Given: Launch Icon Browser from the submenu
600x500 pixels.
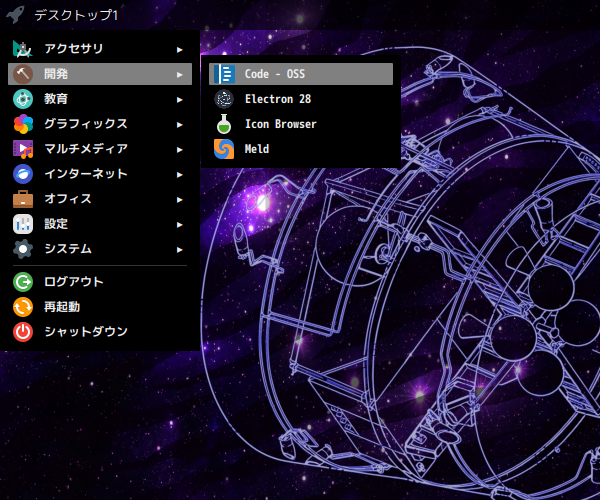Looking at the screenshot, I should coord(301,124).
